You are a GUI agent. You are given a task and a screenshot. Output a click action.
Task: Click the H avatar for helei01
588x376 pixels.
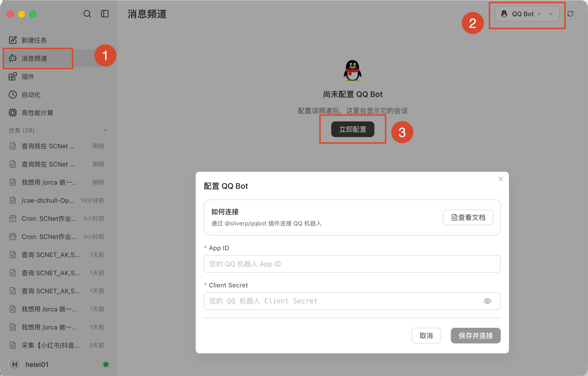tap(15, 364)
